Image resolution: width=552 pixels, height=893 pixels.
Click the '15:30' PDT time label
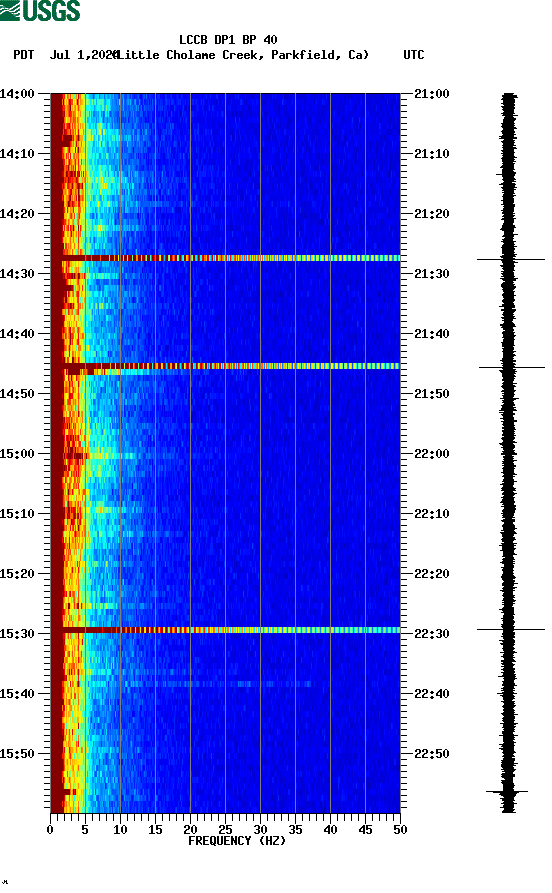pyautogui.click(x=17, y=634)
